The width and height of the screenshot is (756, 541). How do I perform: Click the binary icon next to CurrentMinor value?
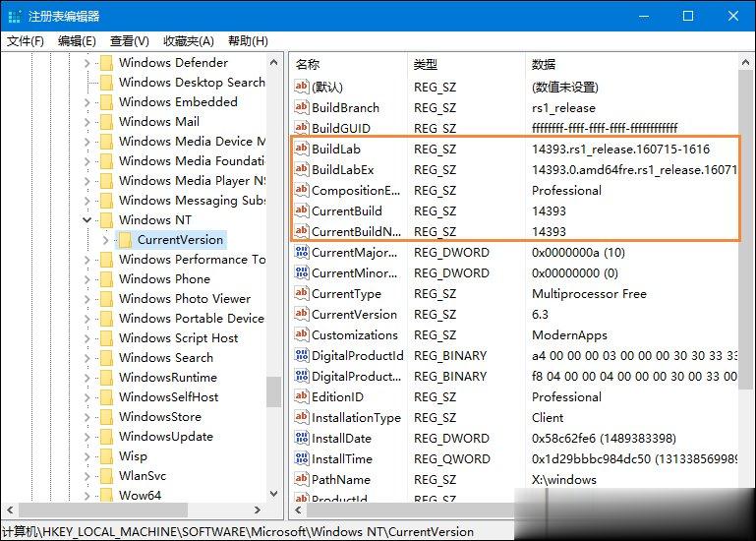click(x=302, y=272)
